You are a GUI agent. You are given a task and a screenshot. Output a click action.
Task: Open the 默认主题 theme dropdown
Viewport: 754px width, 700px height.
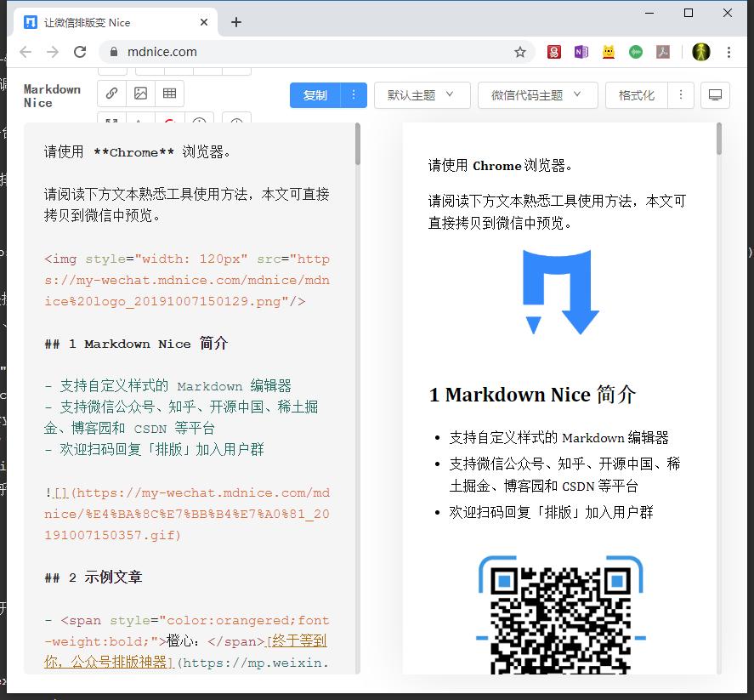(x=422, y=95)
